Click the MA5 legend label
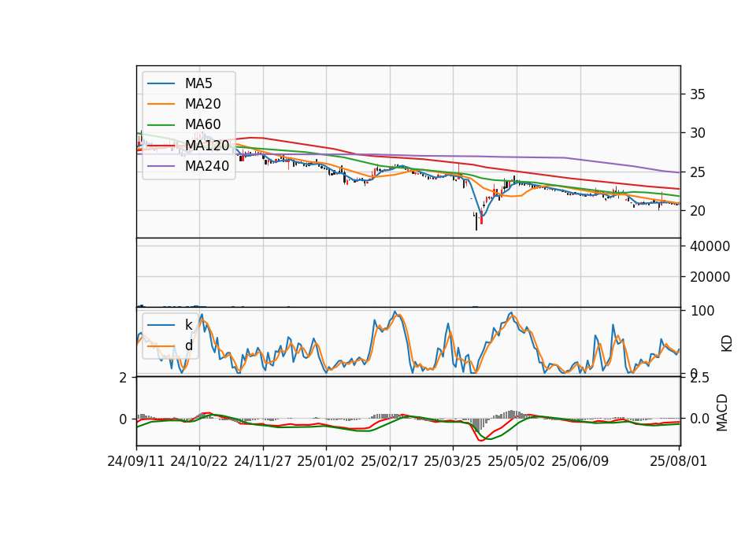This screenshot has height=543, width=756. coord(198,83)
